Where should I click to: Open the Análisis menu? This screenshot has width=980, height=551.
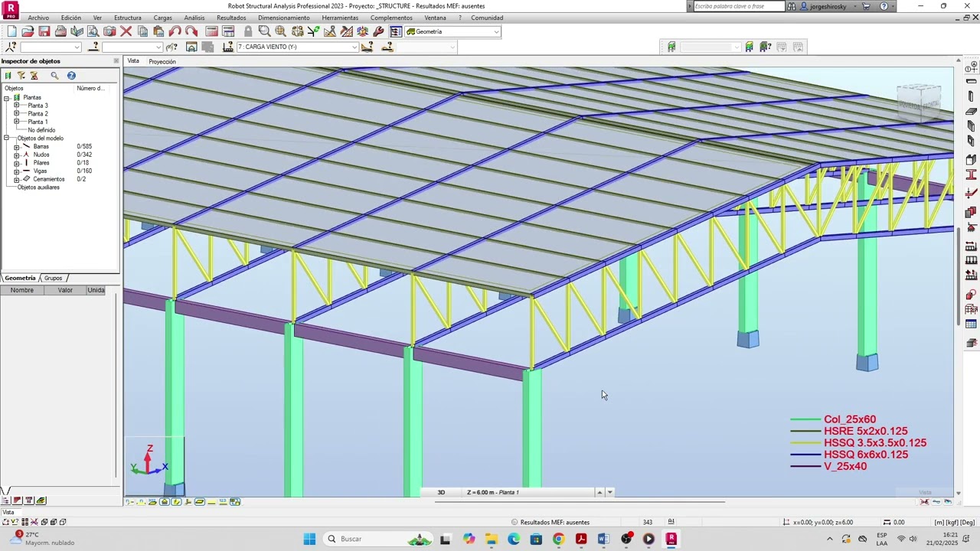194,18
